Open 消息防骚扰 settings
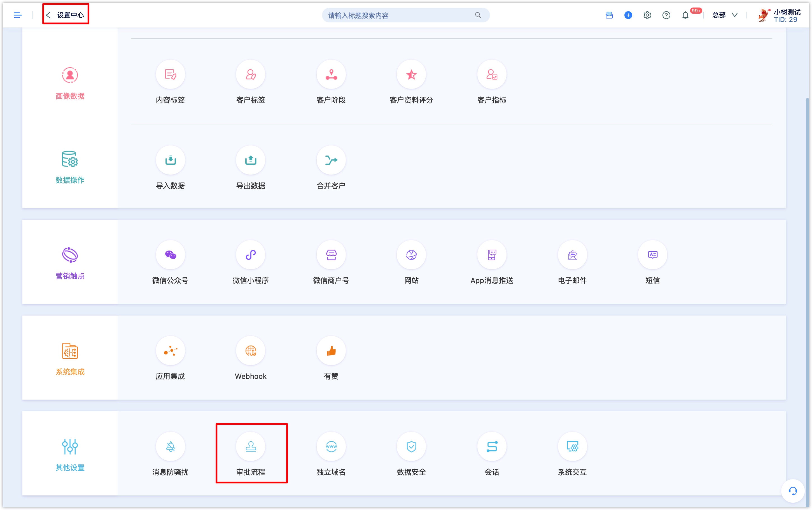 (170, 454)
